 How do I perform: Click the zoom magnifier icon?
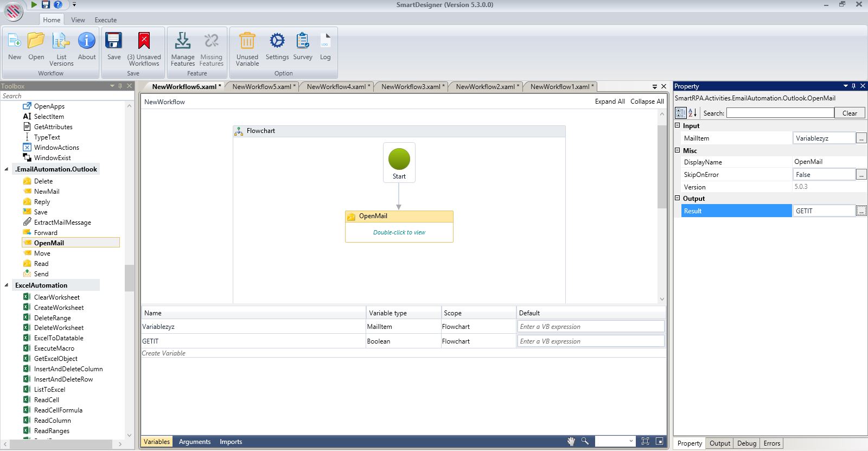pyautogui.click(x=585, y=441)
